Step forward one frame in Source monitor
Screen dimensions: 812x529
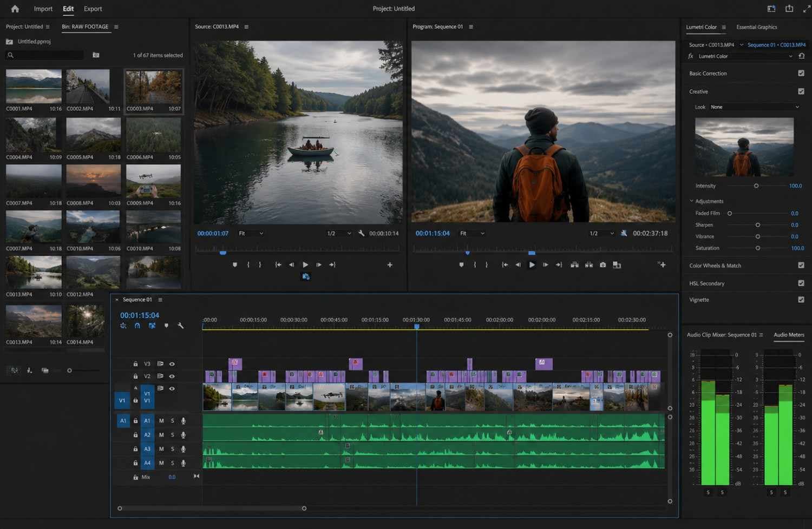click(x=319, y=264)
